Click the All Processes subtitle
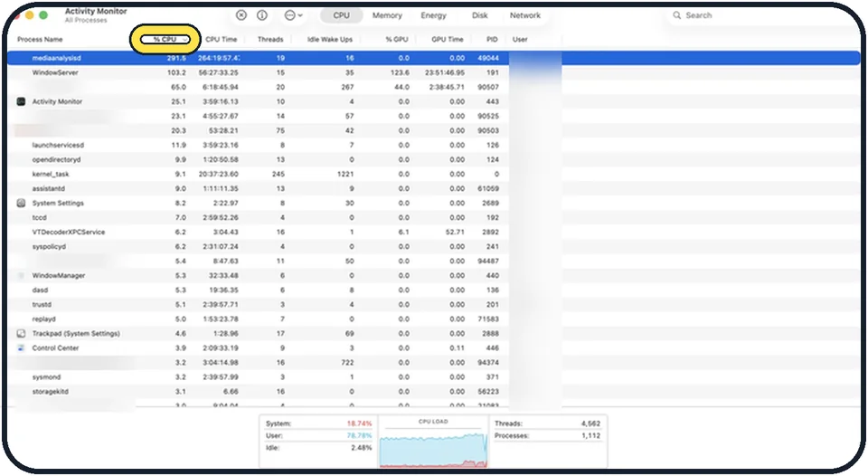The height and width of the screenshot is (476, 868). (x=86, y=21)
